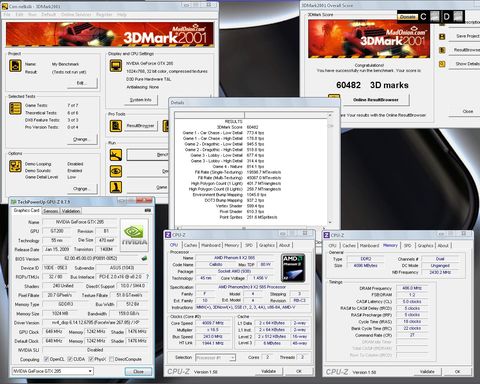Click the monitor icon in Display and CPU Settings
This screenshot has height=384, width=480.
click(116, 66)
